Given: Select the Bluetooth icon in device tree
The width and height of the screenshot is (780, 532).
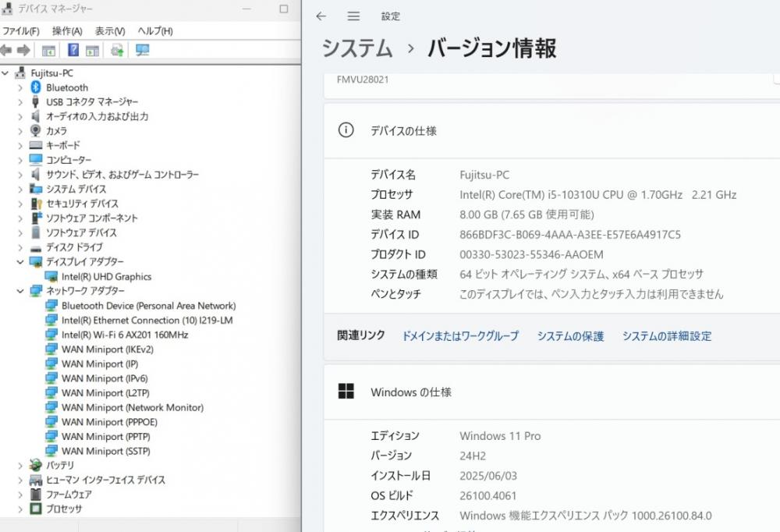Looking at the screenshot, I should 35,87.
